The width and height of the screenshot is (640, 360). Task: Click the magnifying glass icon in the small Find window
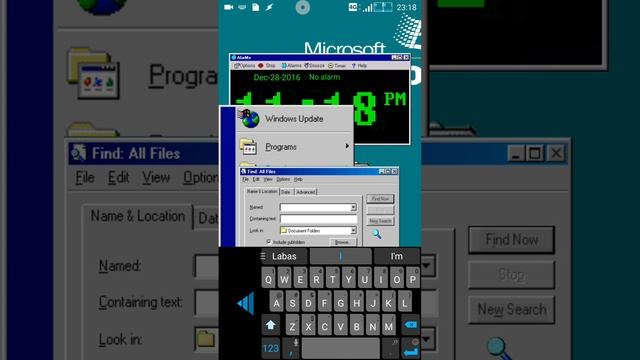pos(376,234)
